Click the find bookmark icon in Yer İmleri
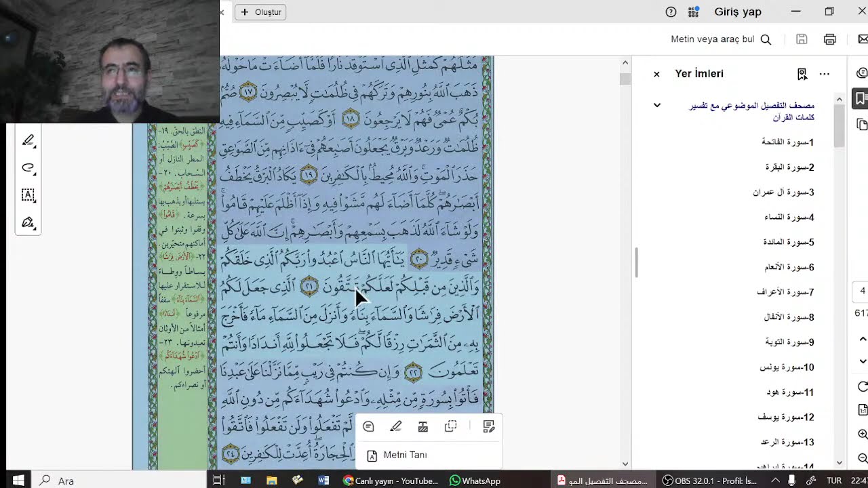This screenshot has width=868, height=488. click(x=802, y=74)
